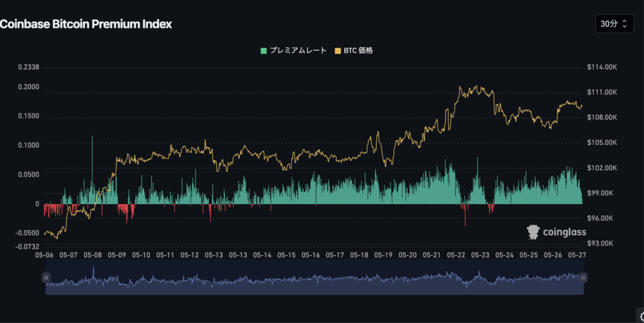Click the $99.00K price axis label
Screen dimensions: 644x323
pos(600,193)
